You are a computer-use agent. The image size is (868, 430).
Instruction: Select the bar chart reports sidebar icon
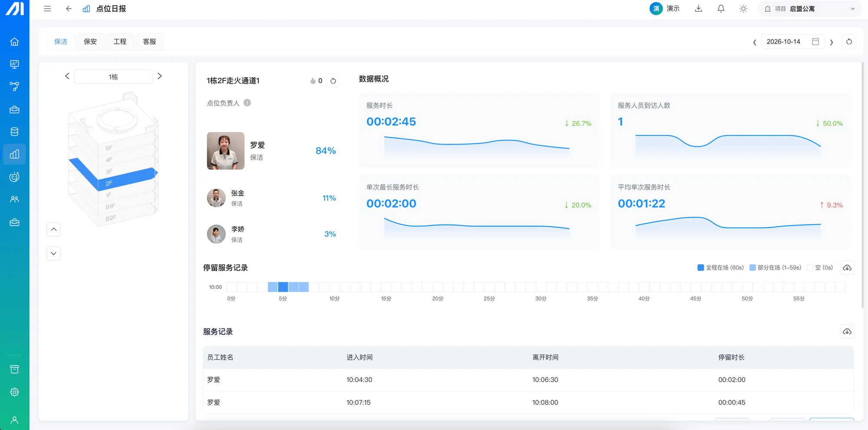click(14, 154)
